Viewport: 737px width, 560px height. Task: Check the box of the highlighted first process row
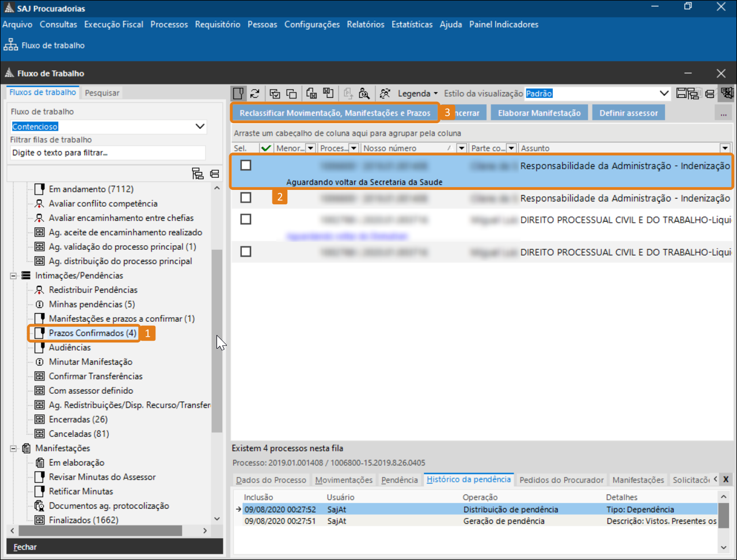(246, 165)
